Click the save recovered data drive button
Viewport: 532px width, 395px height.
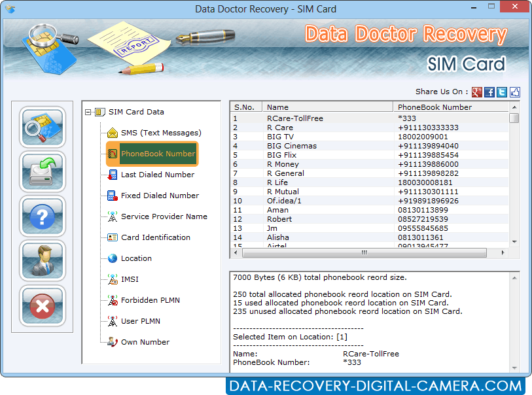[x=43, y=172]
